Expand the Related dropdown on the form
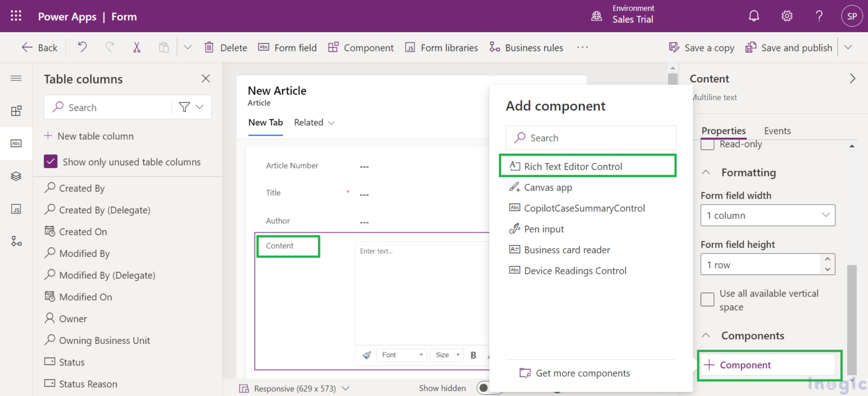The image size is (868, 396). [331, 123]
